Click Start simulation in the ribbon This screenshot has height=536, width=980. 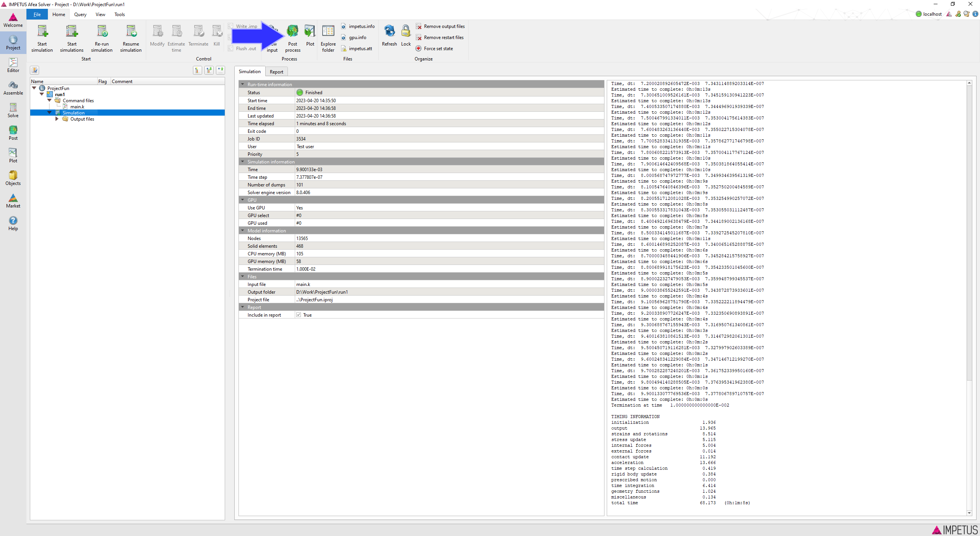(x=42, y=38)
